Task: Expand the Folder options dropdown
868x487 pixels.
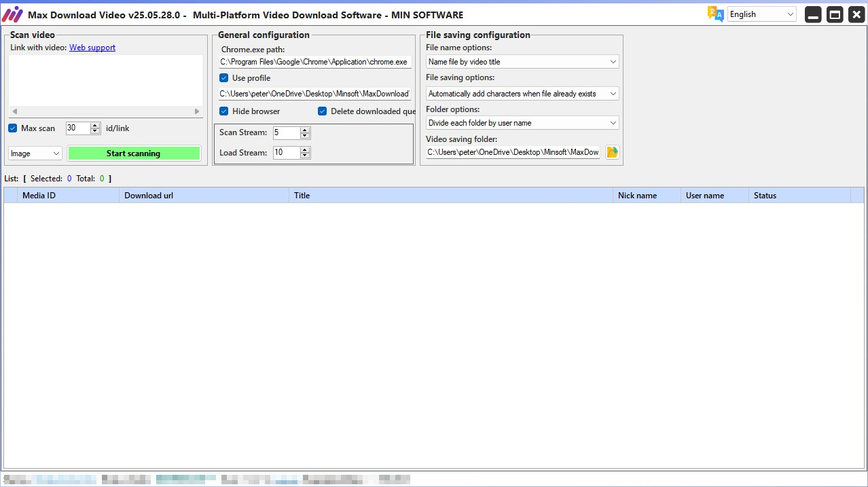Action: click(x=522, y=123)
